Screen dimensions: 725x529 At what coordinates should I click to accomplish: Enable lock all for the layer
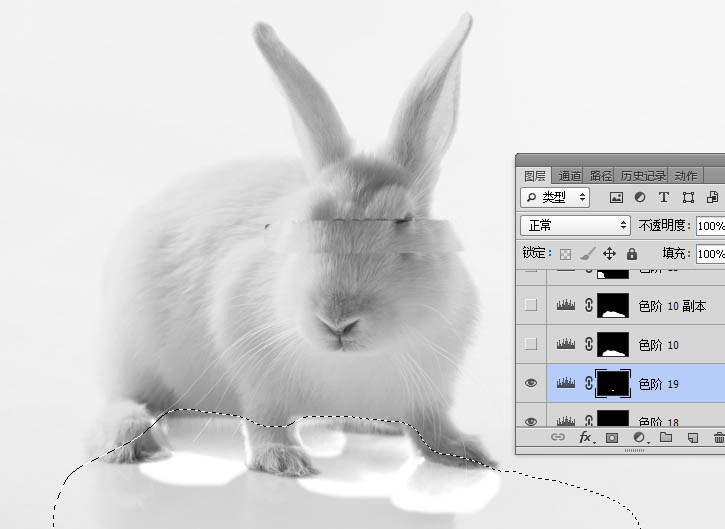tap(632, 254)
